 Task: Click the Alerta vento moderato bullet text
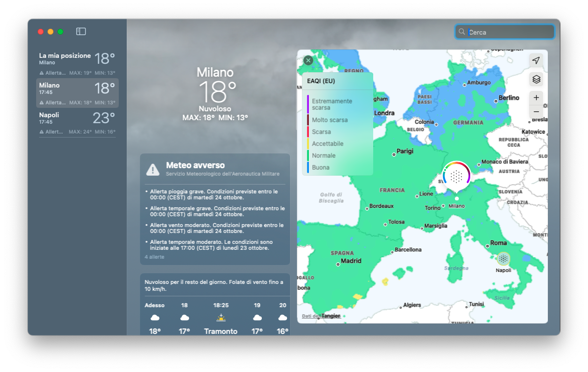pos(217,228)
